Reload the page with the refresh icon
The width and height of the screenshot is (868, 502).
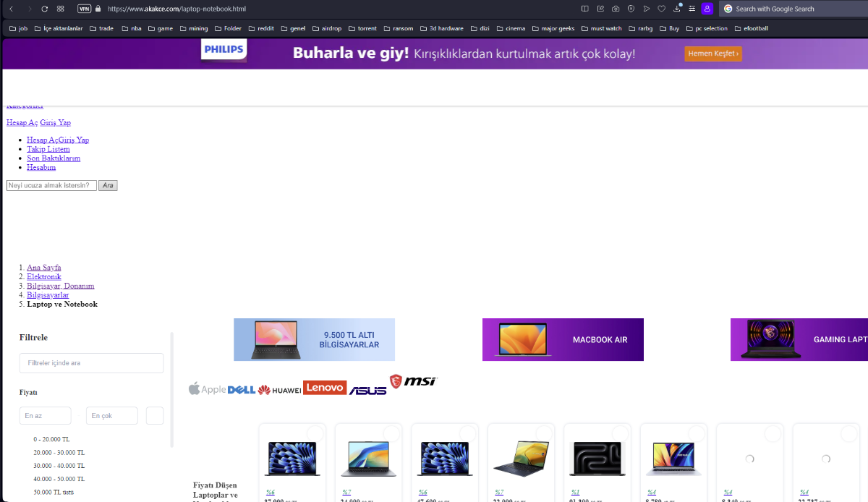(x=45, y=9)
